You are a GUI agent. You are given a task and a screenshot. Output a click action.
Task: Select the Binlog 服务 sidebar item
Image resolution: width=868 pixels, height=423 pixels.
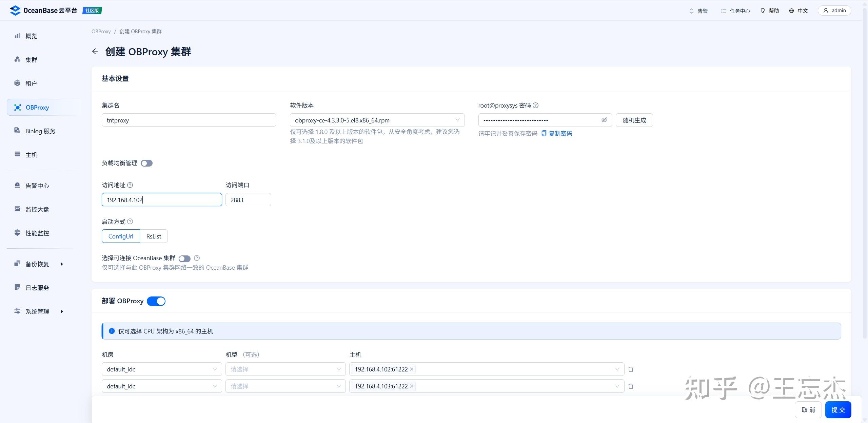(40, 131)
